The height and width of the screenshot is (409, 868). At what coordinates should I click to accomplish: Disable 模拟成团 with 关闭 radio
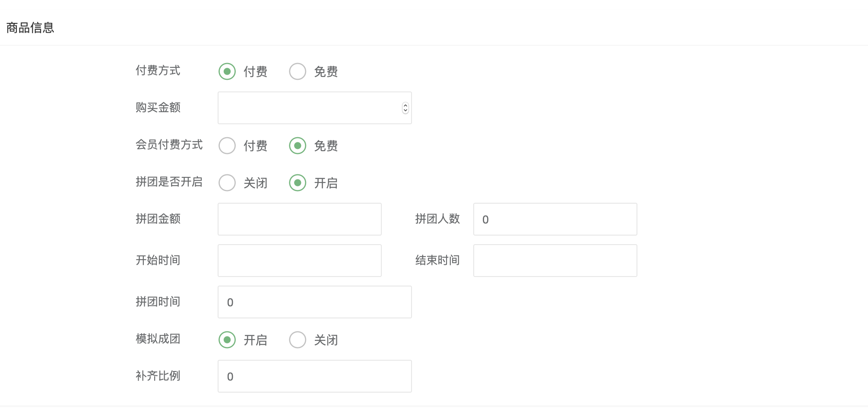point(298,340)
